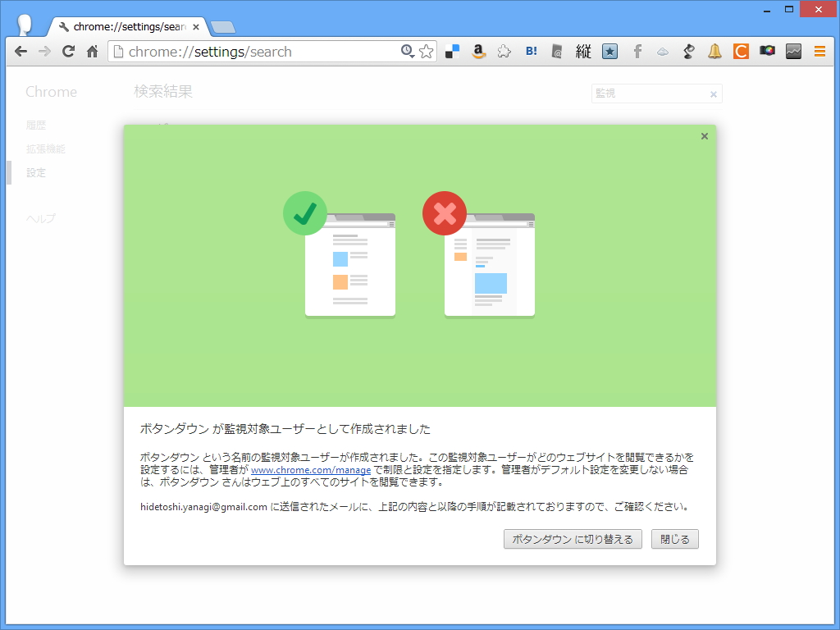Clear the 監視 search field with the x
Viewport: 840px width, 630px height.
(713, 93)
